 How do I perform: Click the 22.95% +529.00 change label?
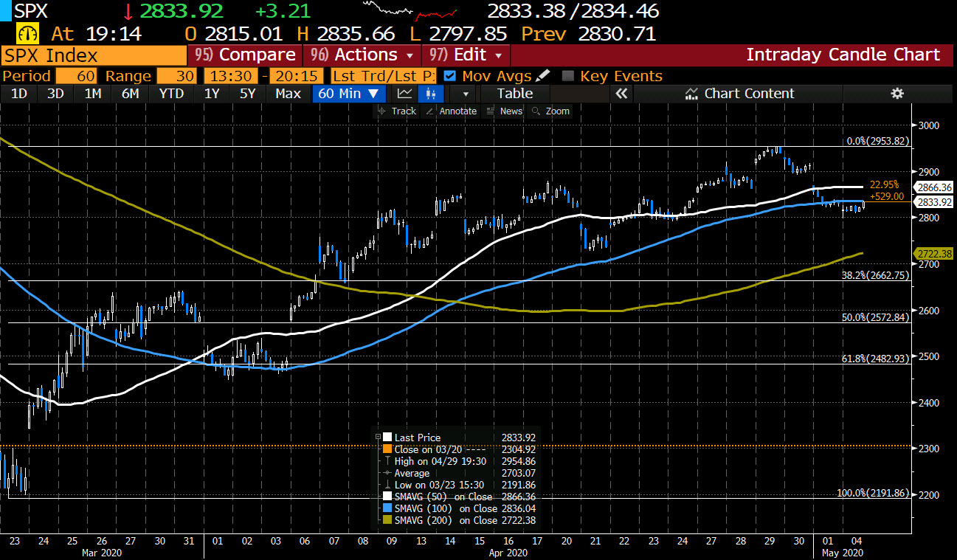pos(888,190)
